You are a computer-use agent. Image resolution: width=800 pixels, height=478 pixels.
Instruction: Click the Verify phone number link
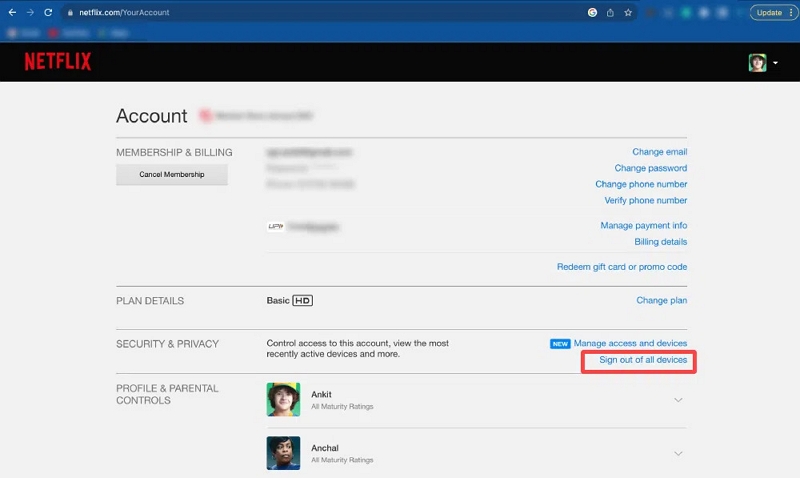point(645,200)
